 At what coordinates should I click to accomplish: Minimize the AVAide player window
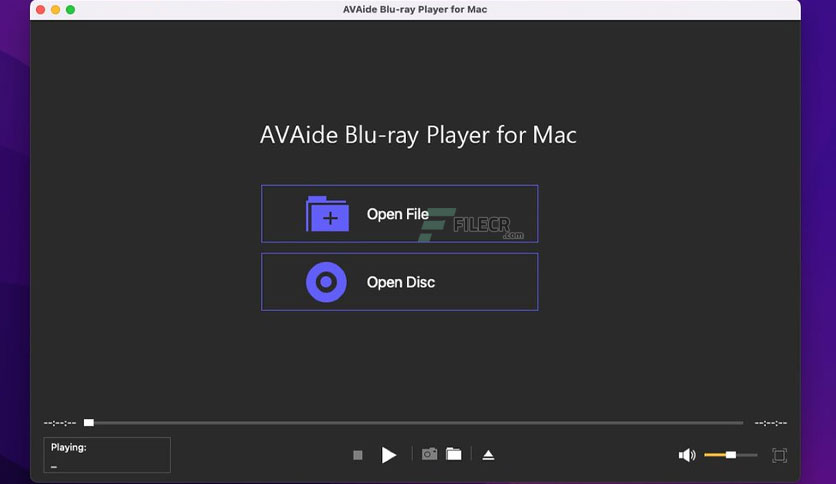(x=55, y=10)
